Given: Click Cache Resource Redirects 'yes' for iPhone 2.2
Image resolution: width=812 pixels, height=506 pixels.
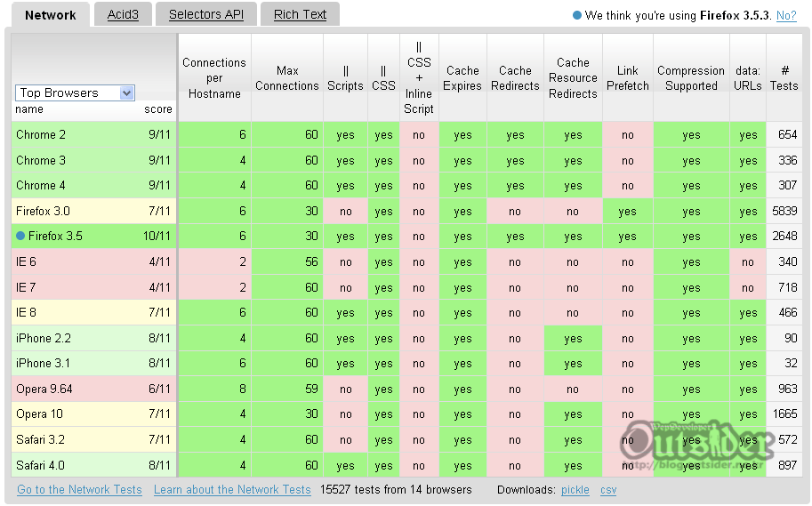Looking at the screenshot, I should [573, 338].
